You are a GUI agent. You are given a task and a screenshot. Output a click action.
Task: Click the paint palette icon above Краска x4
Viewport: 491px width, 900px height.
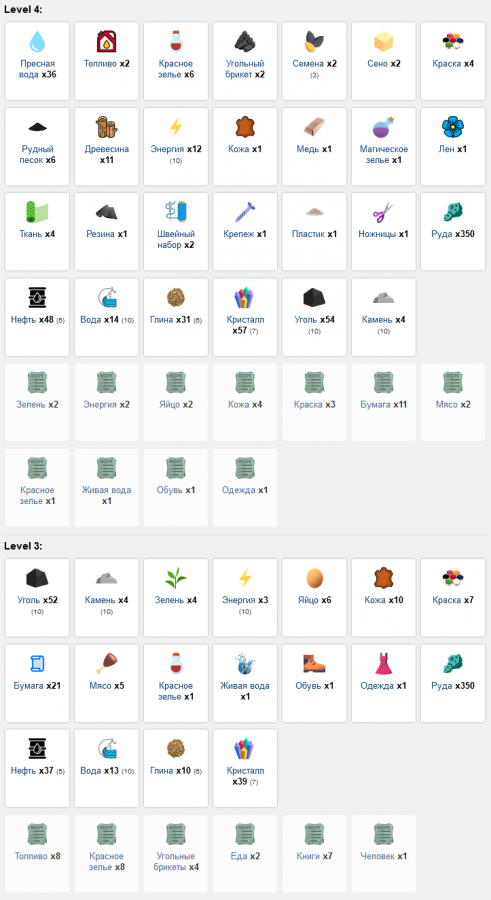point(453,42)
